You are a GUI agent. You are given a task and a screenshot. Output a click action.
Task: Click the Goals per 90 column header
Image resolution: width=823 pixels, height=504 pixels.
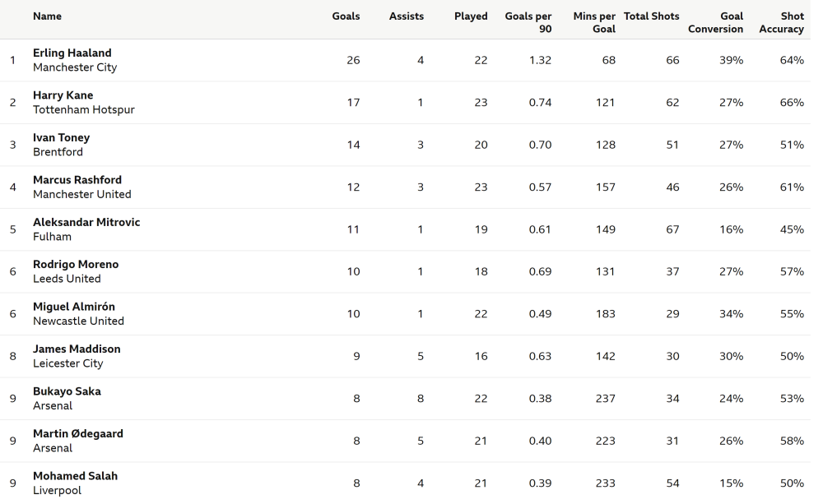click(528, 22)
